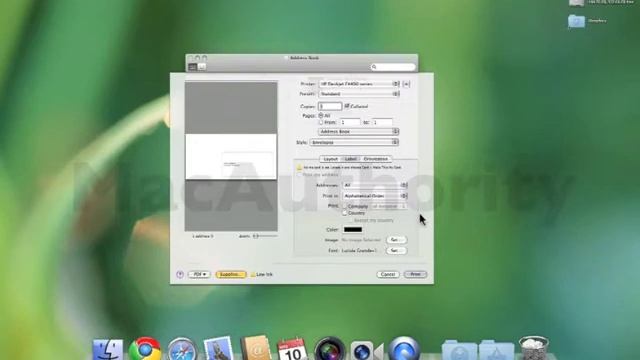Viewport: 640px width, 360px height.
Task: Toggle the Except my country checkbox
Action: click(x=351, y=220)
